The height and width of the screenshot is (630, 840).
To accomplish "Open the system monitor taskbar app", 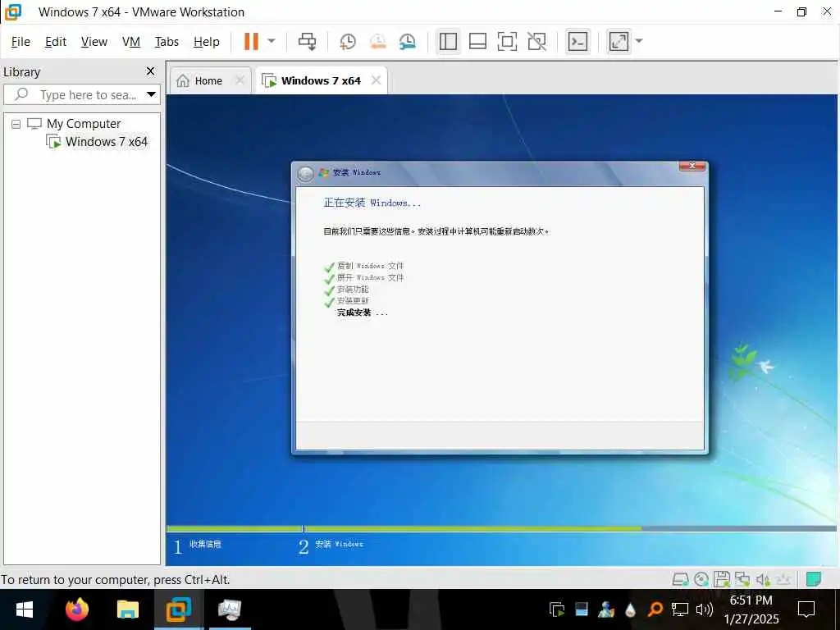I will [230, 609].
